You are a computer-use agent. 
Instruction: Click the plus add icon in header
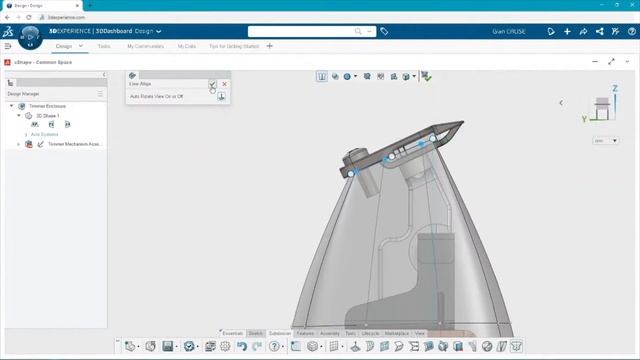tap(567, 31)
